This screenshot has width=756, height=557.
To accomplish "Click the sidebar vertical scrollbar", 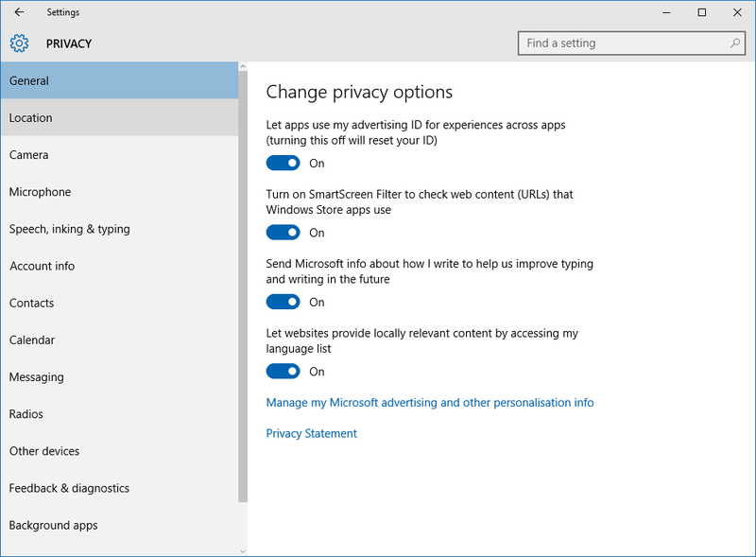I will pyautogui.click(x=243, y=287).
